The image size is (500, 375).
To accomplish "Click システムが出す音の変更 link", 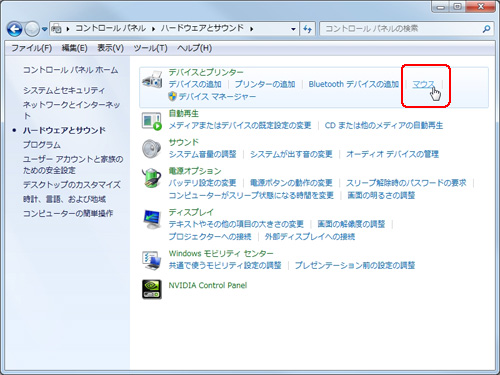I will pyautogui.click(x=291, y=154).
